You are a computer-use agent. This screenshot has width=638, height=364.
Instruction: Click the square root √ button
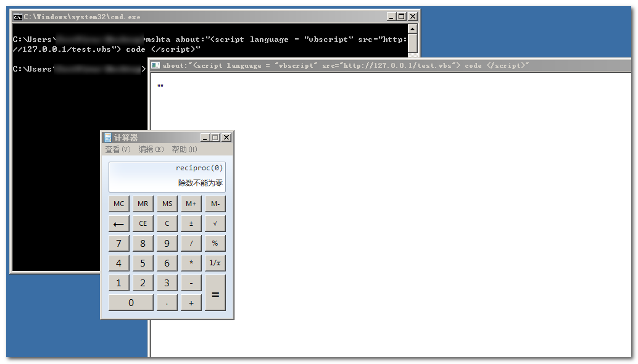point(215,224)
